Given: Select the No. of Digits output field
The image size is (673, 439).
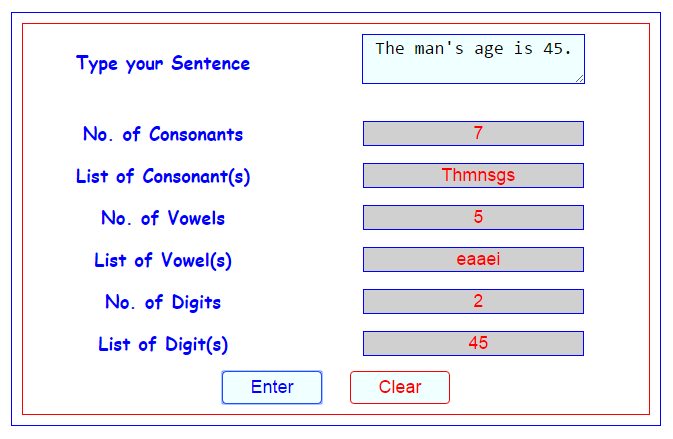Looking at the screenshot, I should point(473,301).
